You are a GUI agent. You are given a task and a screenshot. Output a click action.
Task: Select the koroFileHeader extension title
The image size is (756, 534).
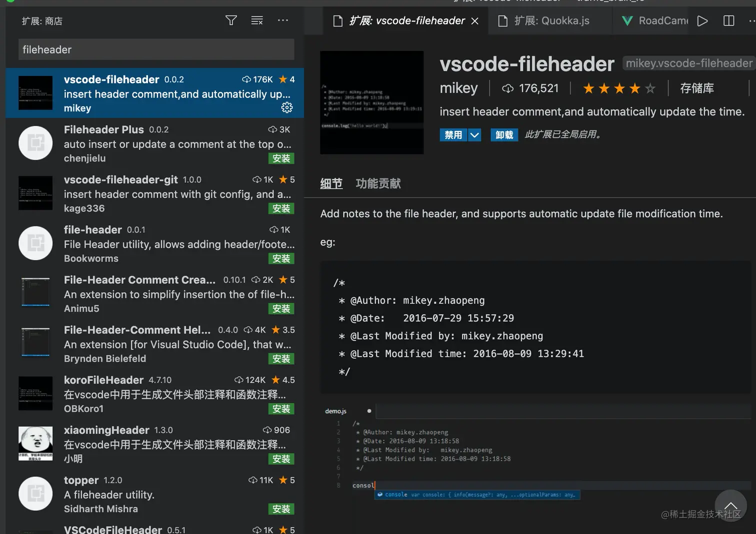point(103,380)
